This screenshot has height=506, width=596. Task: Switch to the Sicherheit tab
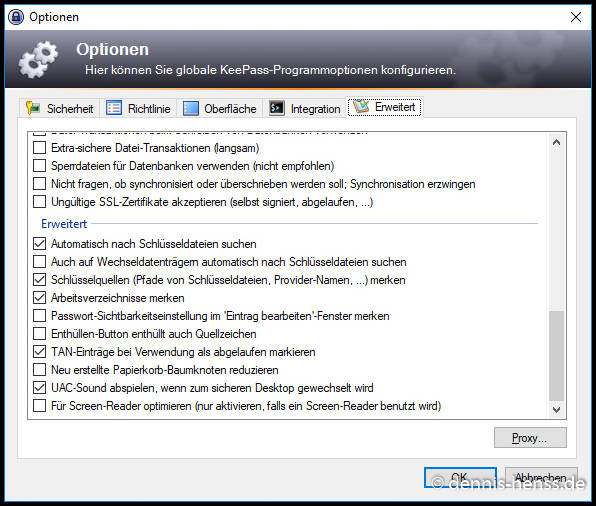click(x=60, y=108)
